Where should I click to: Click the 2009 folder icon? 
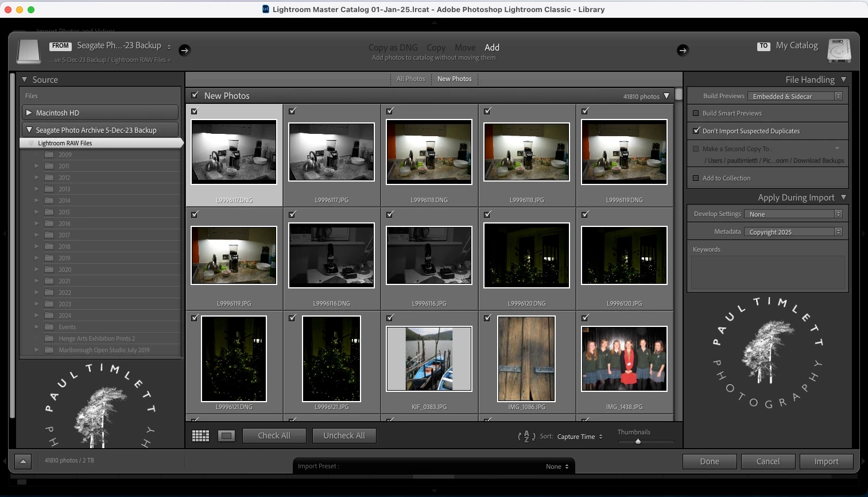(x=49, y=155)
